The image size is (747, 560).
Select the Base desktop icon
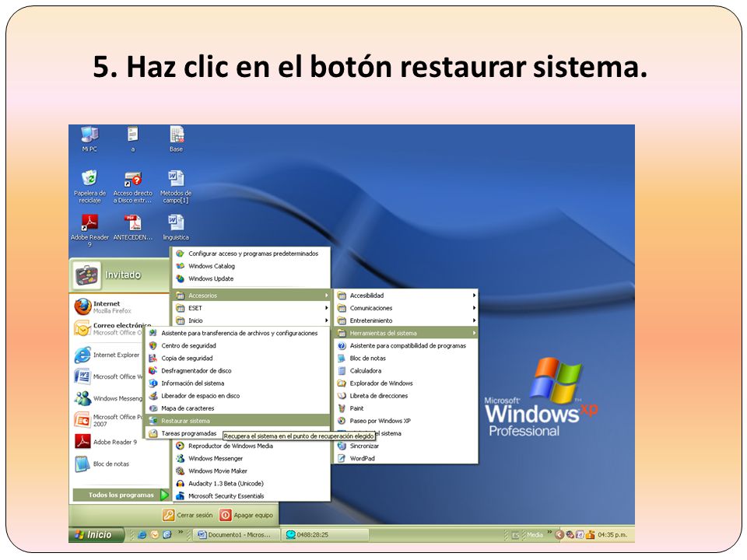pyautogui.click(x=177, y=138)
